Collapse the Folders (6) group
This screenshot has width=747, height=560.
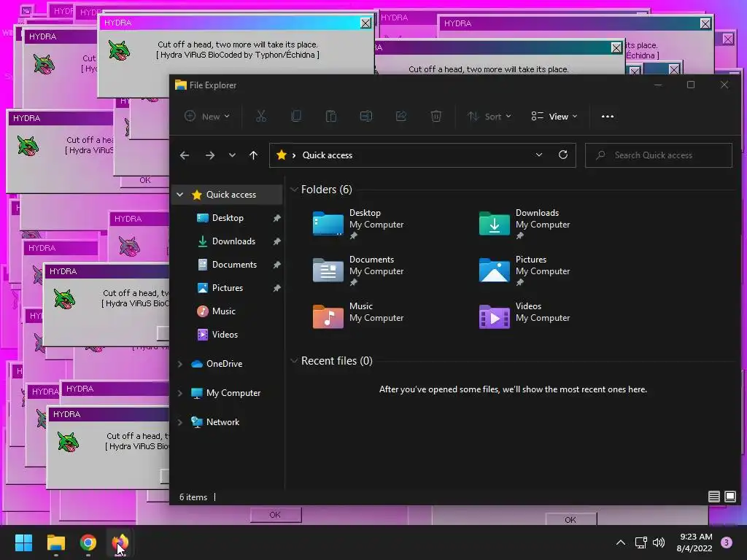294,190
